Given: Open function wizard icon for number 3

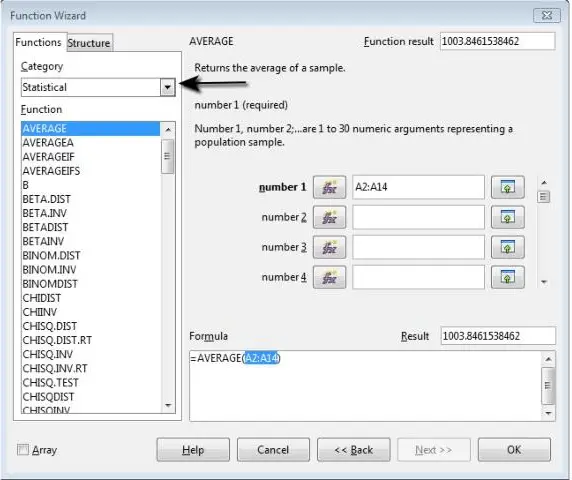Looking at the screenshot, I should (x=329, y=247).
